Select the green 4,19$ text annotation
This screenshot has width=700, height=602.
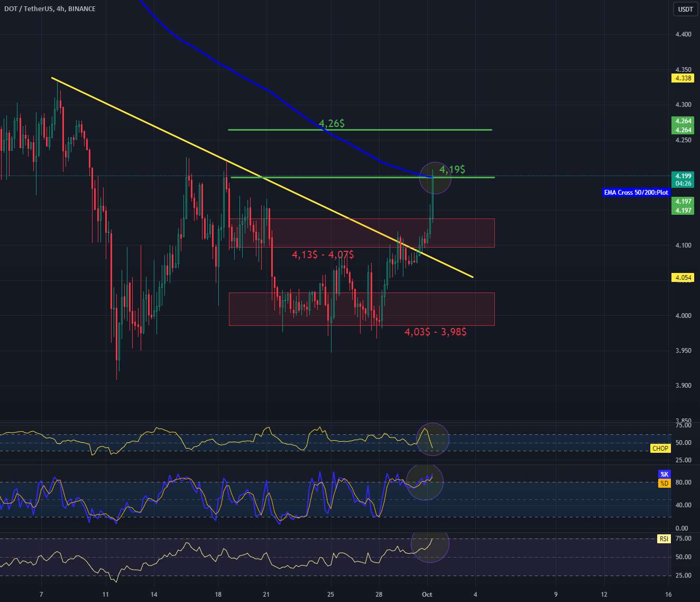(x=453, y=169)
